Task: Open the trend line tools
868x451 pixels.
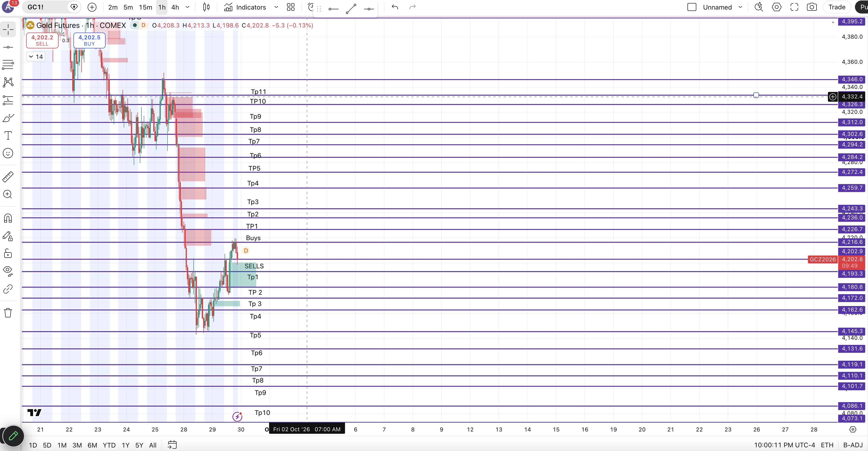Action: (x=8, y=47)
